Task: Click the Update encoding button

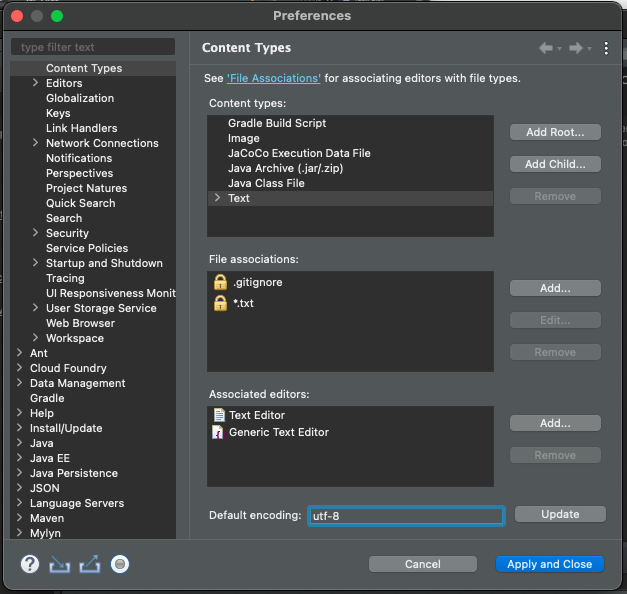Action: coord(560,514)
